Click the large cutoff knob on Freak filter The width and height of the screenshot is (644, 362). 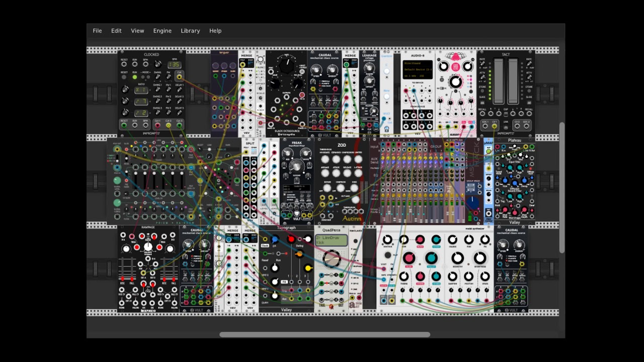[x=296, y=166]
